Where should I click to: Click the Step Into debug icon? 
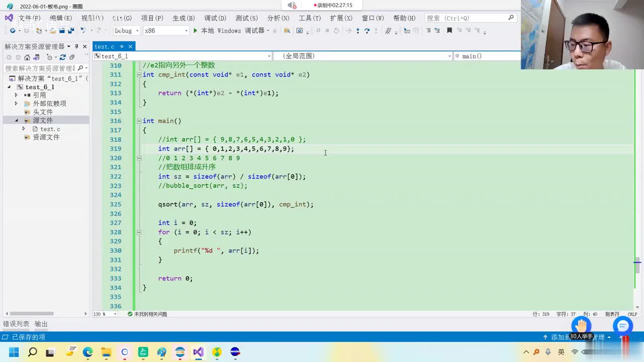coord(358,31)
